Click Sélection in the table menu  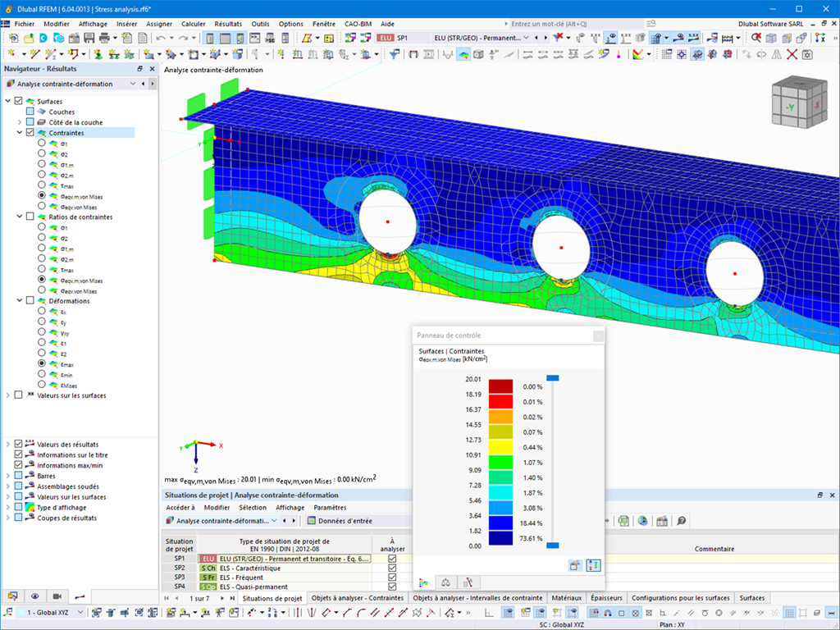253,507
